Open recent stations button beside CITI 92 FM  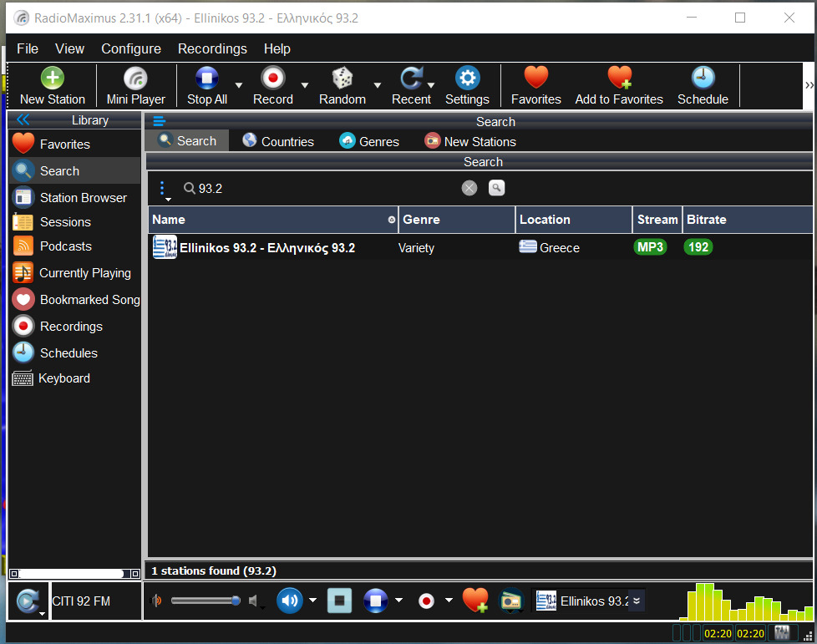pos(28,601)
